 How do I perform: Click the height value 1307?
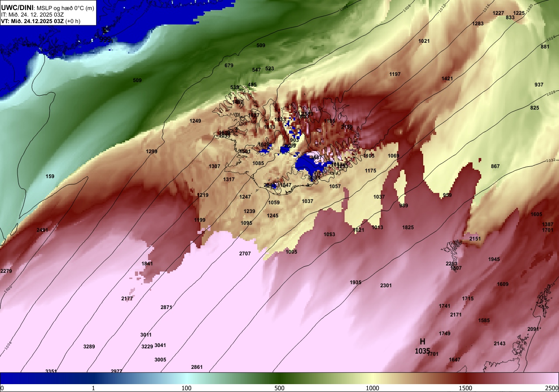[214, 166]
